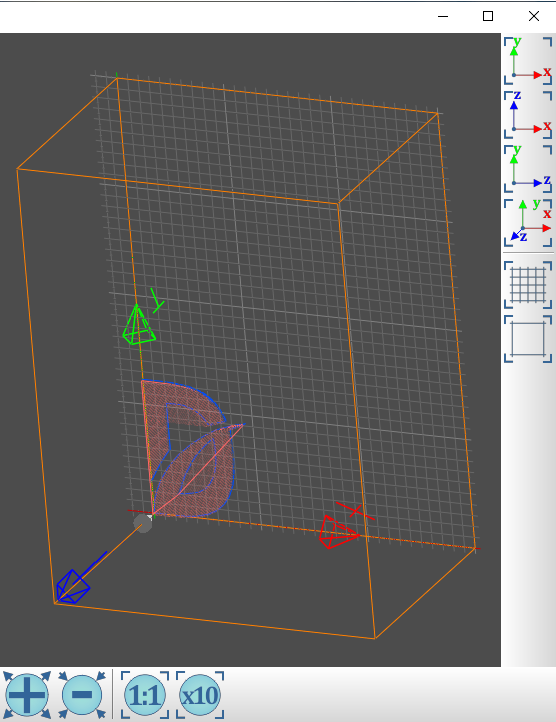Reset the view to 1:1 scale
The width and height of the screenshot is (556, 722).
coord(145,695)
